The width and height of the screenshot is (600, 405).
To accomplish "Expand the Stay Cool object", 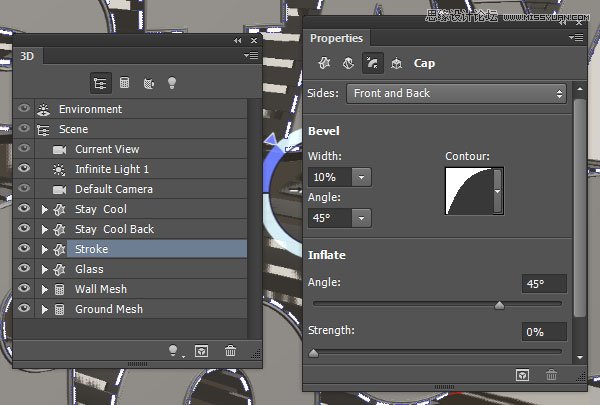I will (45, 209).
